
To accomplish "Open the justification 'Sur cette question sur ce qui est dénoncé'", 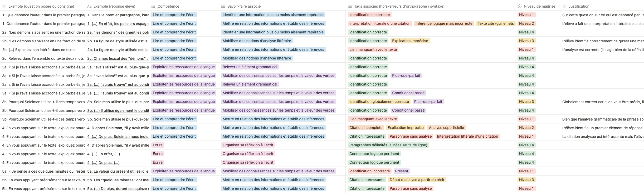I will pyautogui.click(x=602, y=15).
